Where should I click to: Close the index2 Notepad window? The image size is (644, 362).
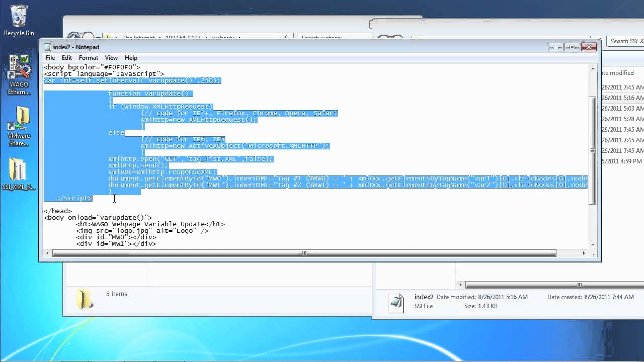[x=589, y=47]
